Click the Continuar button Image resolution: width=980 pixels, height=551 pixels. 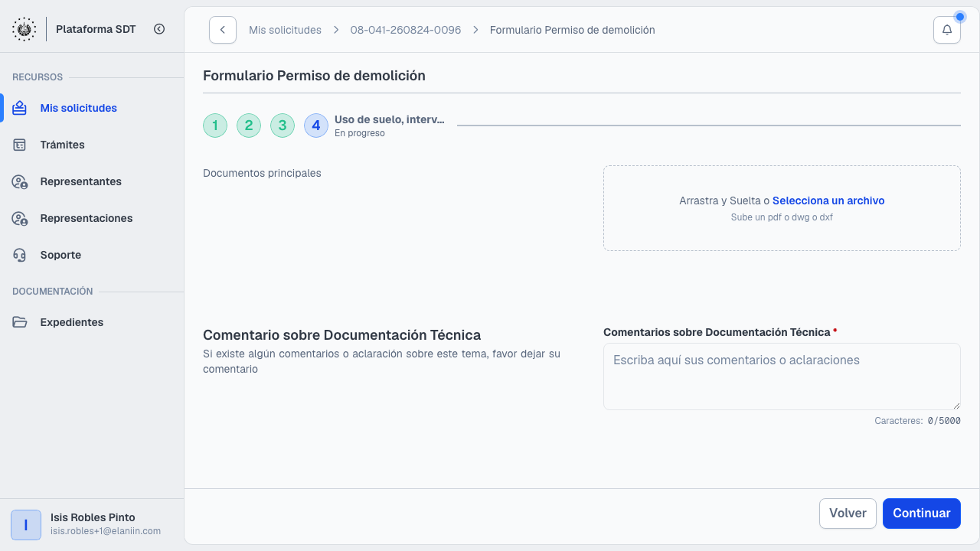coord(922,514)
